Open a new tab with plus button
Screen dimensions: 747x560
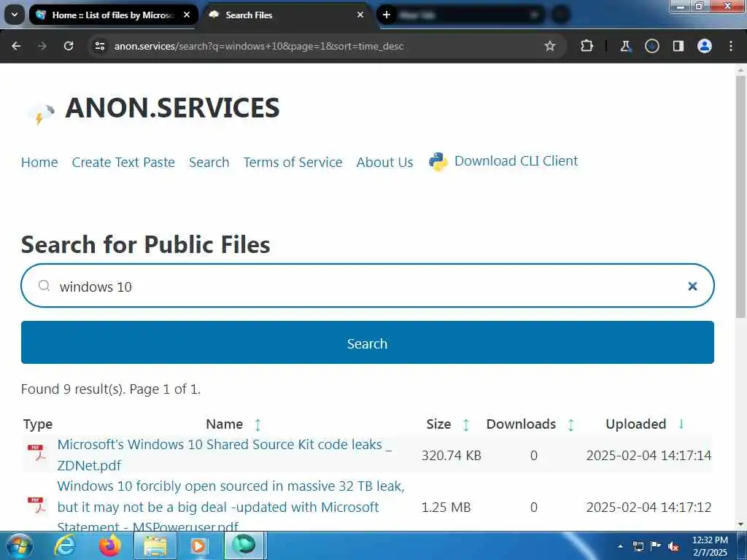pos(387,15)
